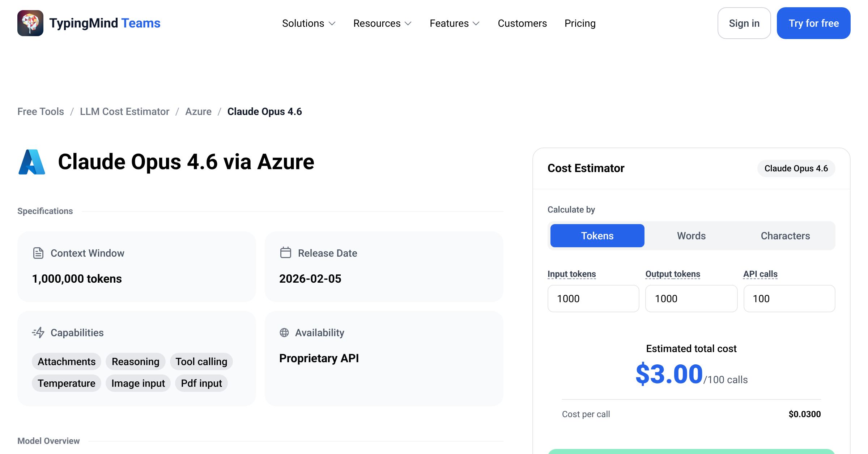Switch calculation to Words
Viewport: 868px width, 454px height.
[x=692, y=236]
